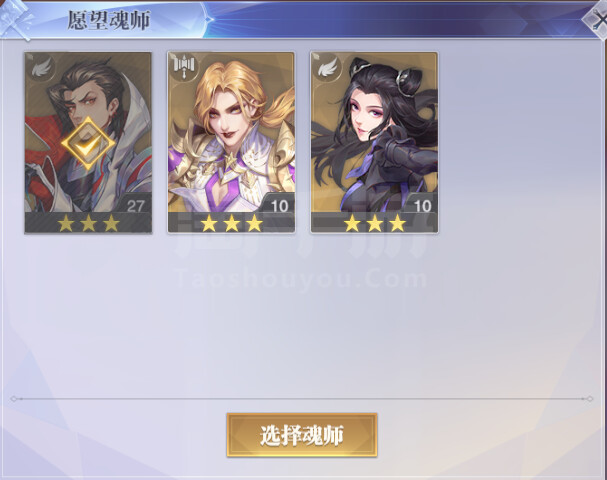607x480 pixels.
Task: Select the blonde armored soul master card
Action: click(231, 142)
